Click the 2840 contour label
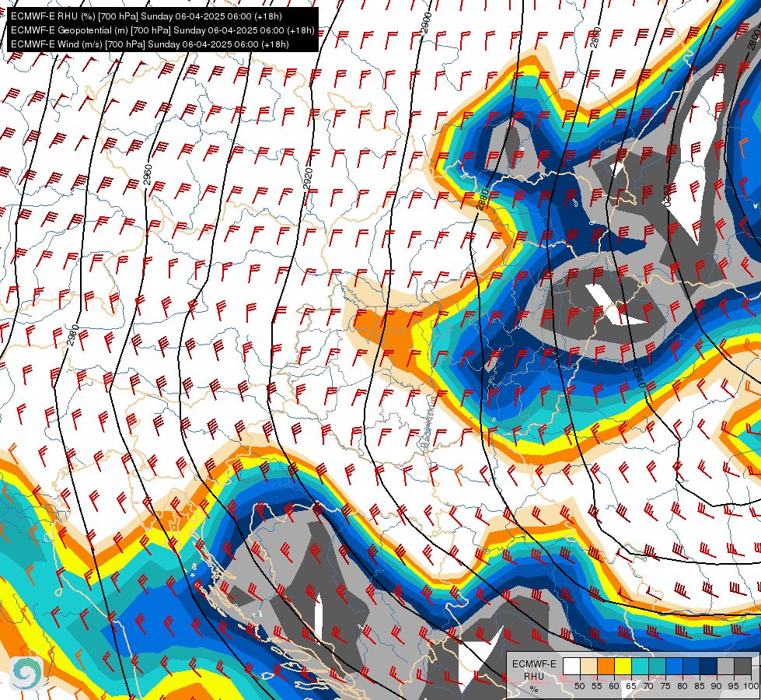 tap(639, 378)
